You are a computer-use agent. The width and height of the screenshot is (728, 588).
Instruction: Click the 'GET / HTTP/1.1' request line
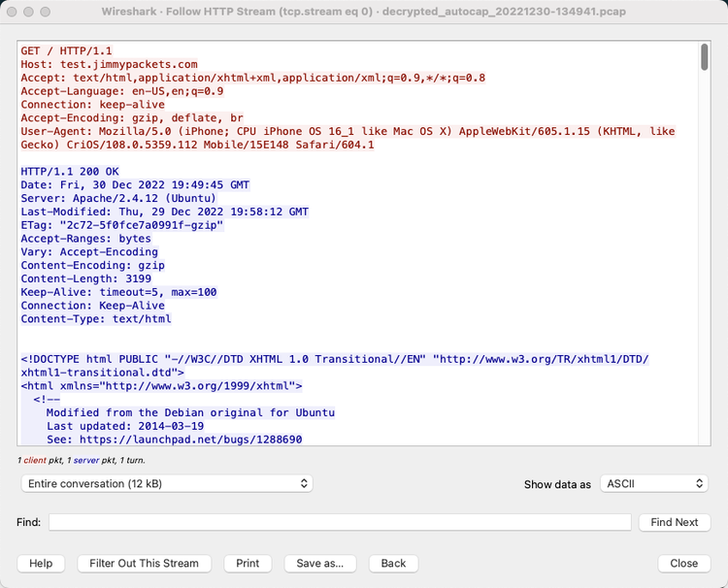pos(66,51)
